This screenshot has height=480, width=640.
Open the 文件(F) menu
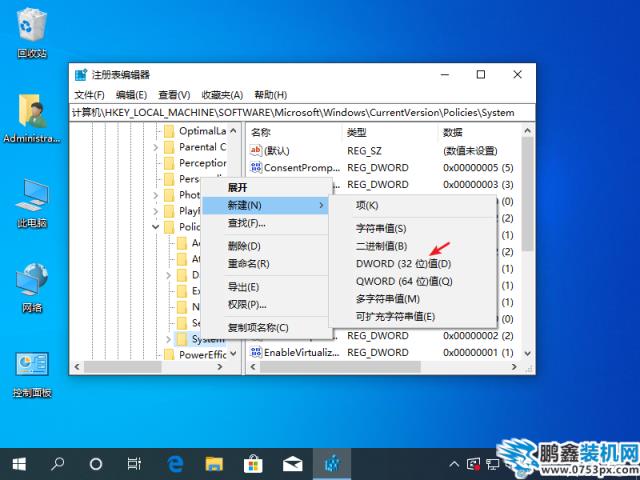click(x=89, y=95)
